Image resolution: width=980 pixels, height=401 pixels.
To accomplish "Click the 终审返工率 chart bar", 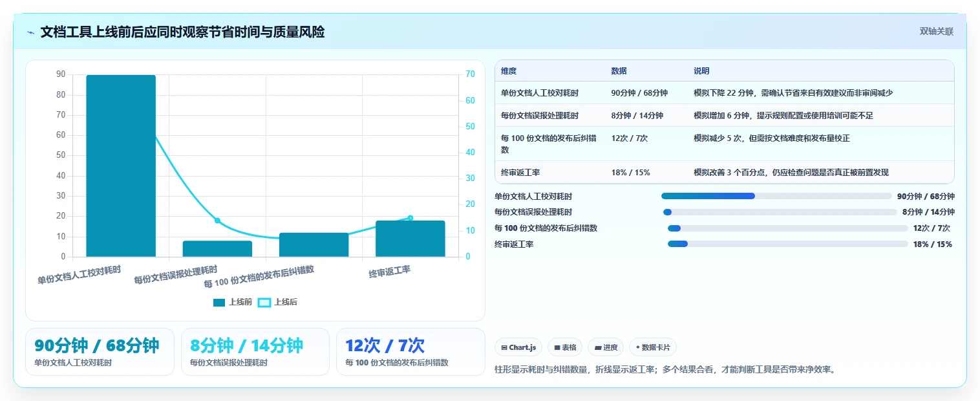I will pyautogui.click(x=410, y=239).
